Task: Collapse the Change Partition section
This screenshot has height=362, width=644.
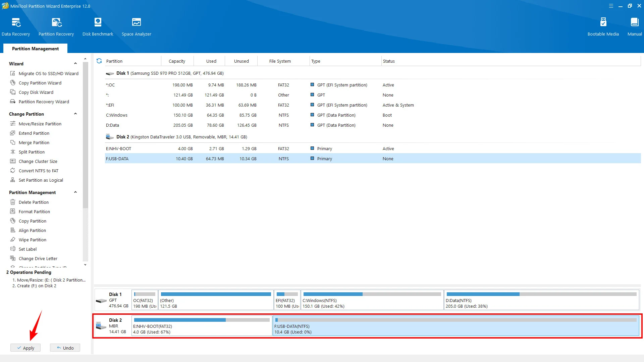Action: [x=75, y=114]
